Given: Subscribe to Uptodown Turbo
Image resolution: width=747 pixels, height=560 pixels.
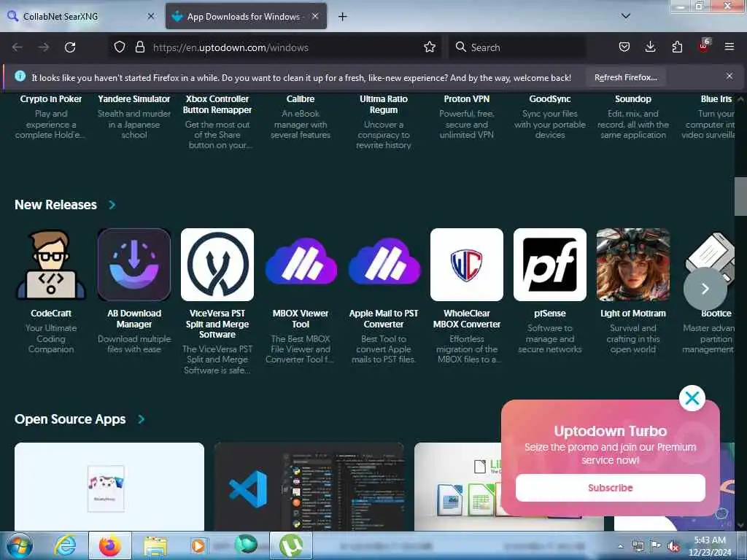Looking at the screenshot, I should point(611,488).
